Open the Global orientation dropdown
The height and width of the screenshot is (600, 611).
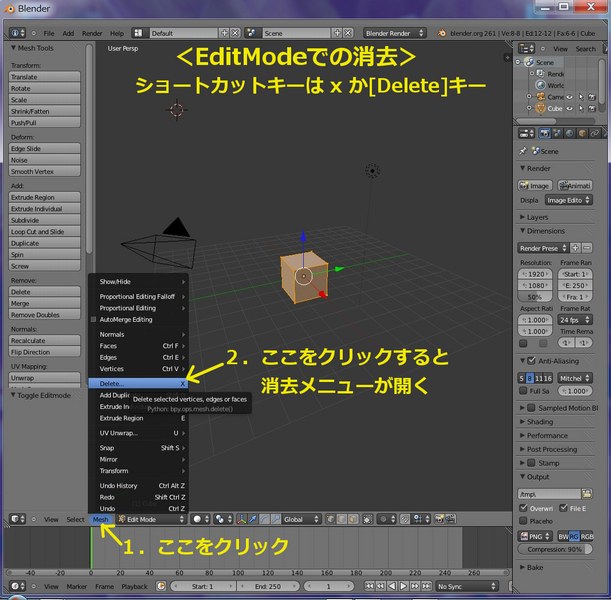[x=301, y=519]
